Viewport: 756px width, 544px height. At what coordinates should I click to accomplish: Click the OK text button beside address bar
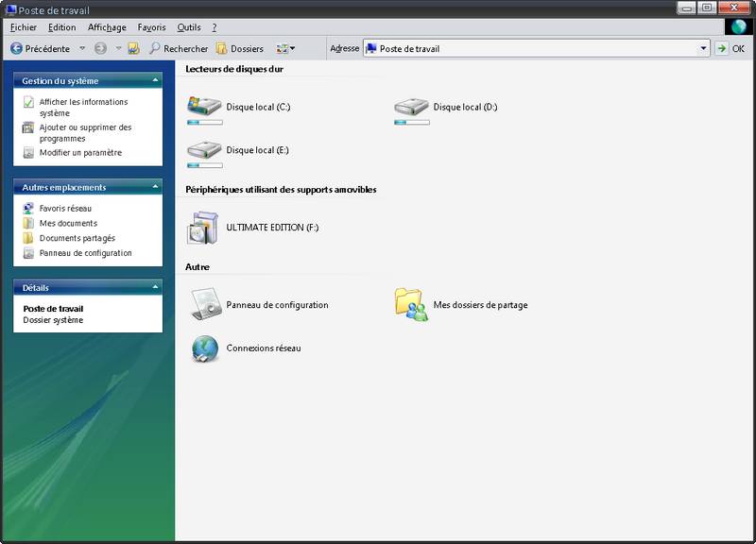pos(738,49)
